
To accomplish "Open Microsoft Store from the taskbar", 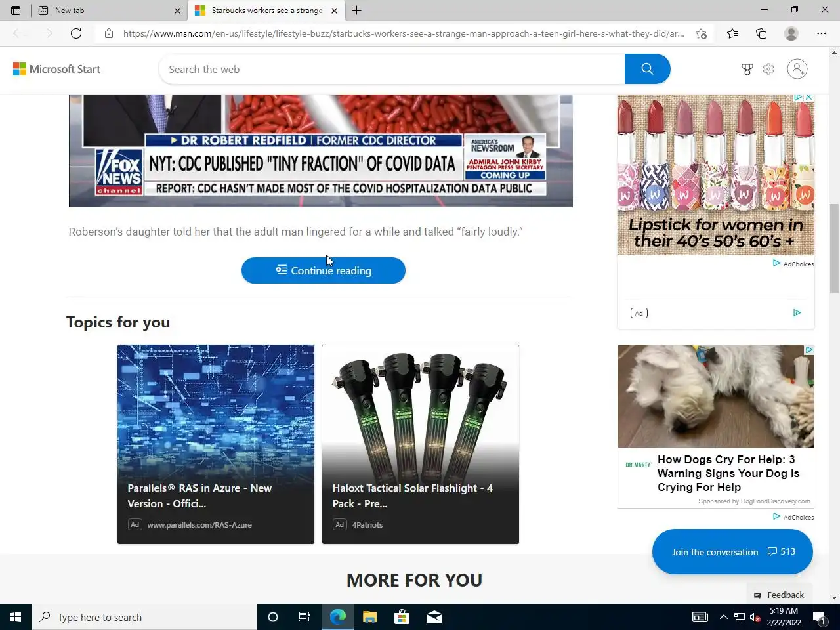I will click(x=402, y=617).
